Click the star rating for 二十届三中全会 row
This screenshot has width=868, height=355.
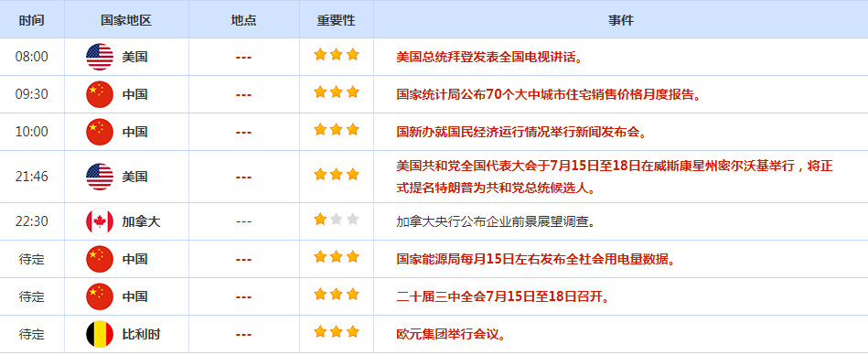coord(337,294)
